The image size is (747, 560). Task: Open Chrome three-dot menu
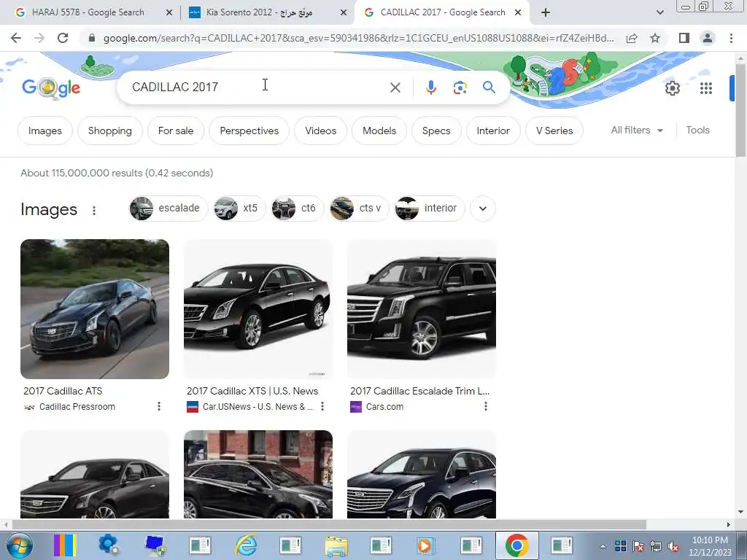point(731,38)
